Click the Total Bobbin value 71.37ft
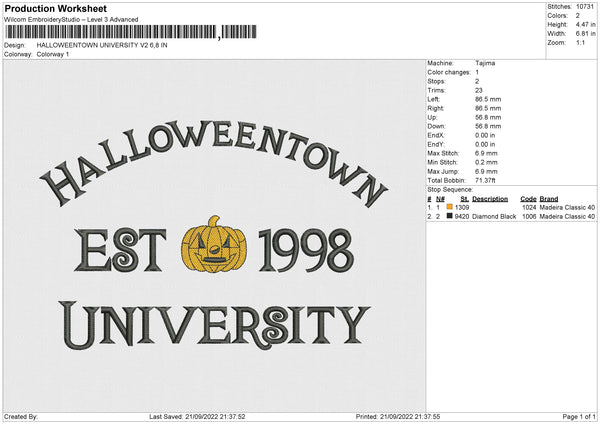The image size is (600, 424). (485, 181)
